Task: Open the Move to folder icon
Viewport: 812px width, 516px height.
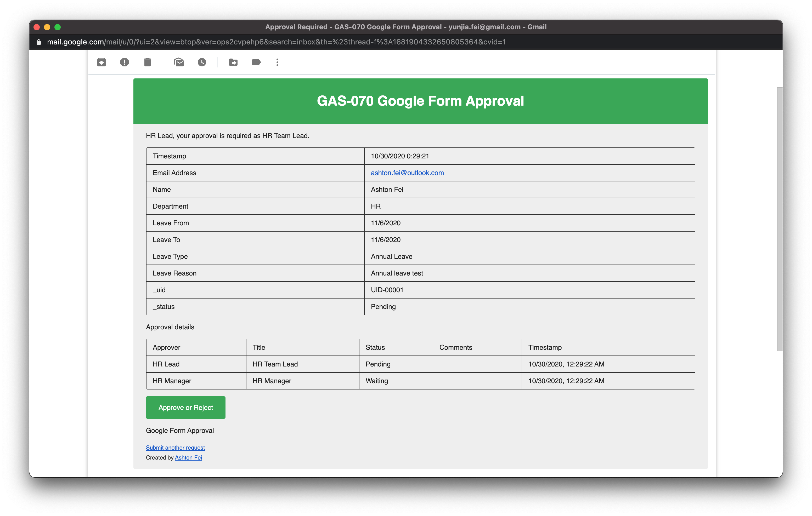Action: tap(233, 62)
